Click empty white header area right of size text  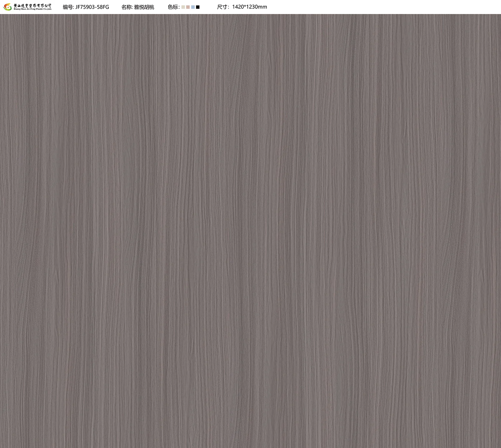(376, 7)
